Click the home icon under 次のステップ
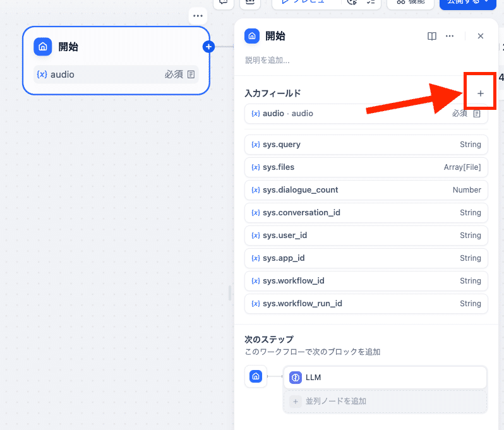504x430 pixels. tap(256, 377)
